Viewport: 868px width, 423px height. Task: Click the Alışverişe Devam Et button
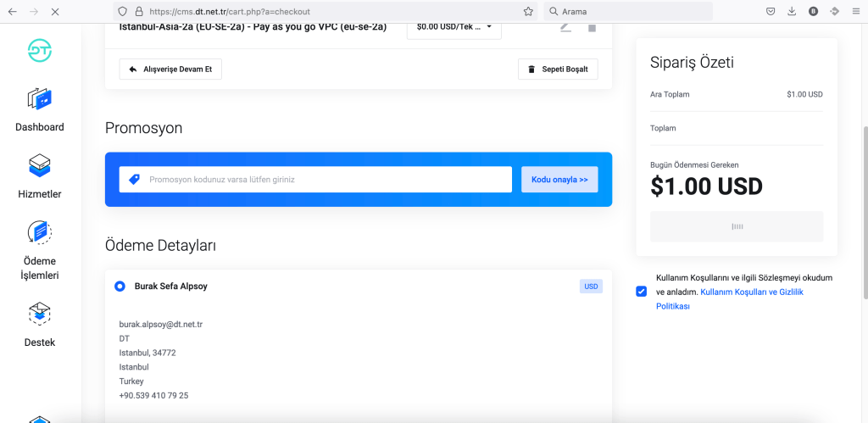coord(170,69)
